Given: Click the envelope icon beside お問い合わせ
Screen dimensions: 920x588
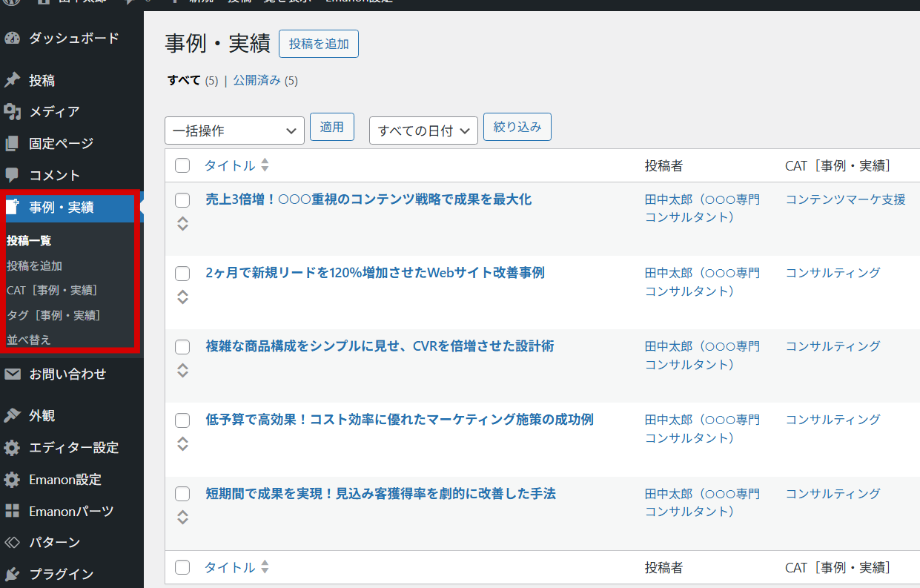Looking at the screenshot, I should click(12, 374).
